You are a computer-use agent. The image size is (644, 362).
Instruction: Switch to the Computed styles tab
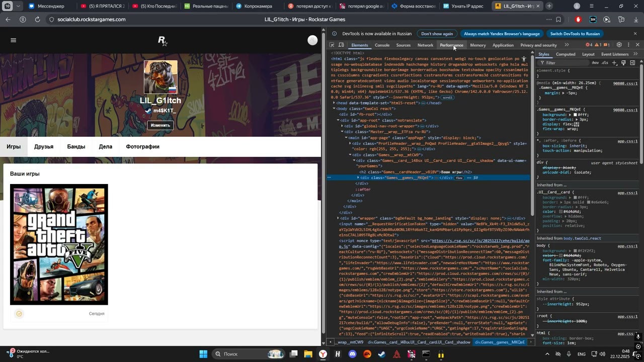[x=566, y=54]
